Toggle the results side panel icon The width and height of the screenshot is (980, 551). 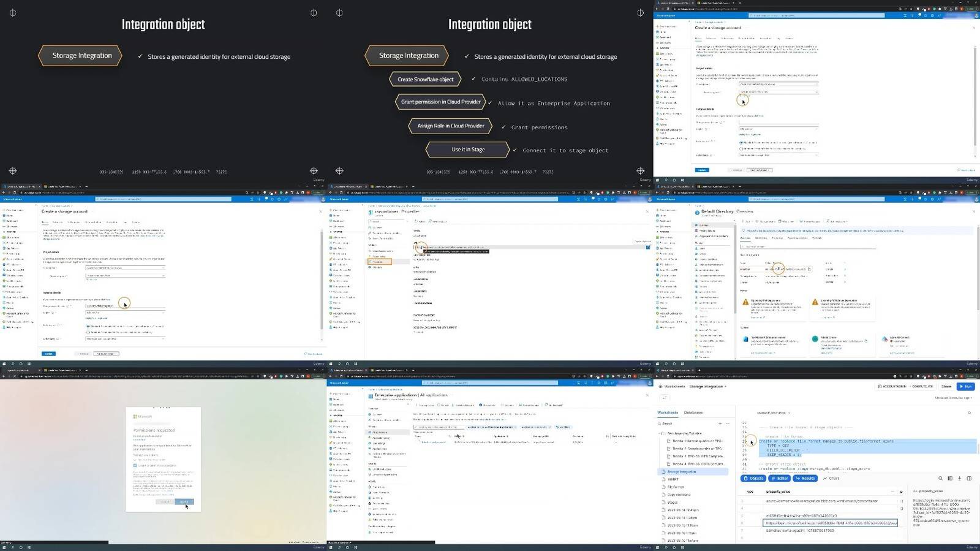[x=969, y=478]
